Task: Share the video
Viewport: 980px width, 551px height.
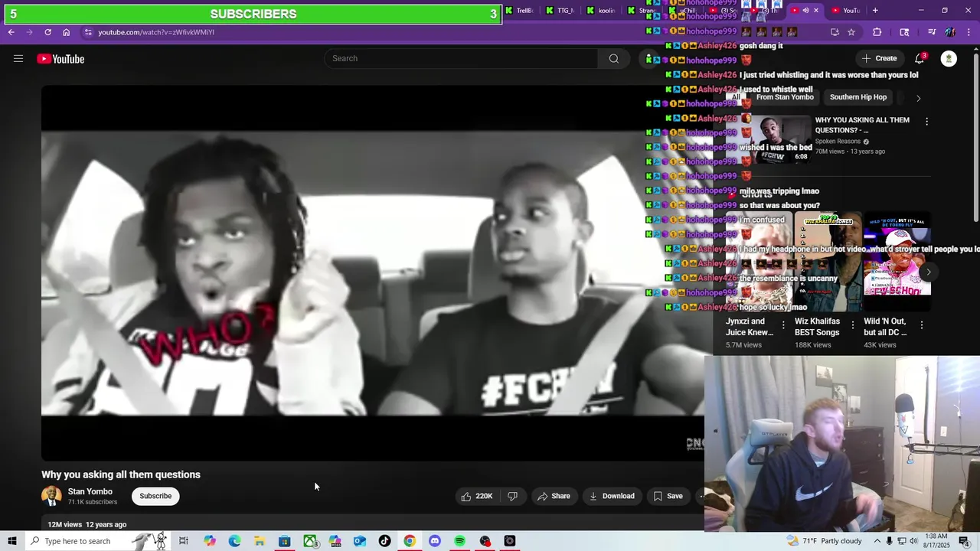Action: point(554,496)
